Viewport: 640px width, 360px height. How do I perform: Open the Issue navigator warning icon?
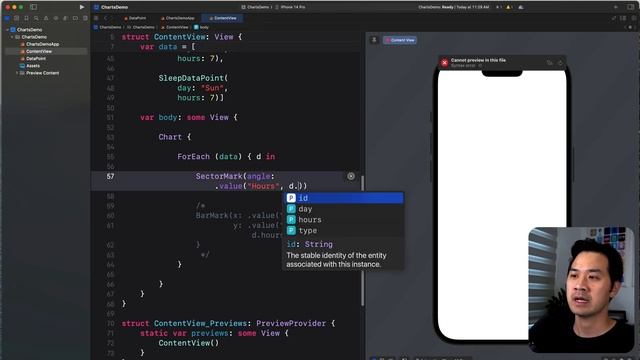[x=46, y=18]
